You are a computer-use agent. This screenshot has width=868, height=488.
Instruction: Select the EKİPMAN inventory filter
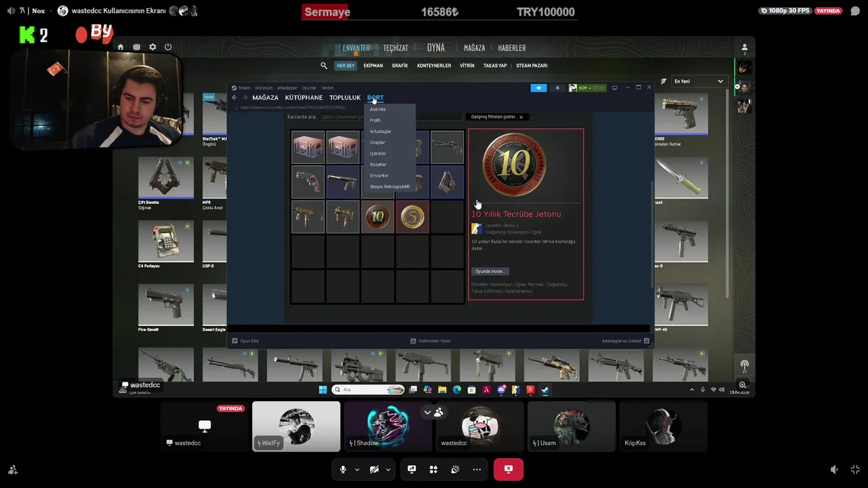coord(373,66)
